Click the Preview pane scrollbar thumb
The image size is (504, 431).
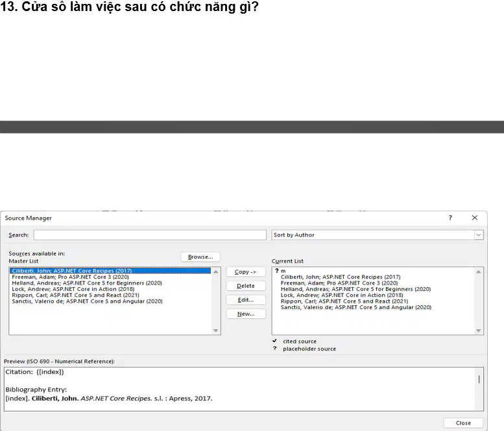click(x=479, y=379)
